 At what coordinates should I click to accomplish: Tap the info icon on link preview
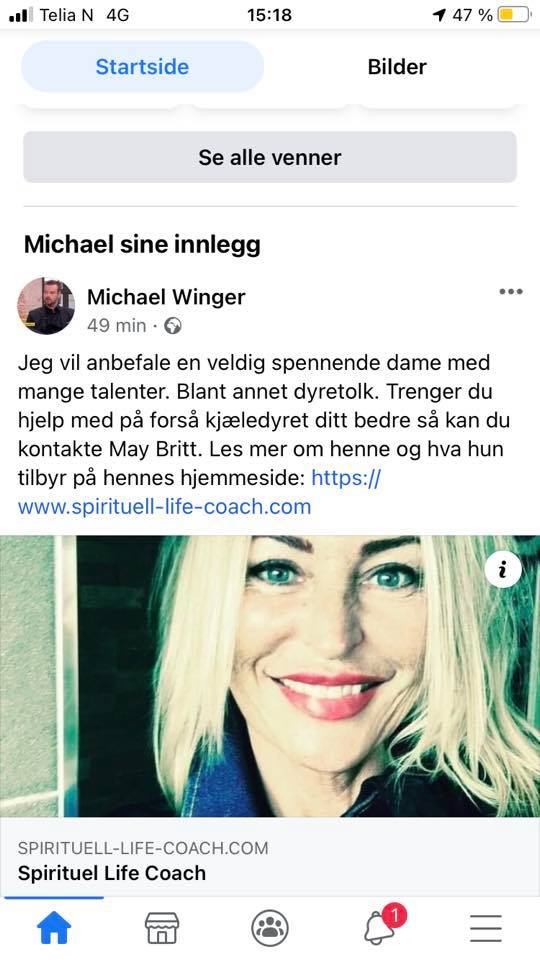503,569
